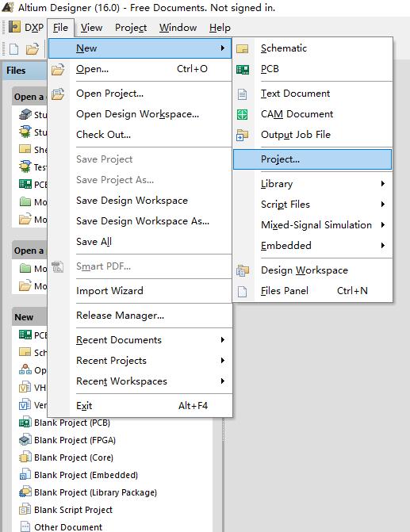Select Project... in the New submenu
The image size is (410, 532).
coord(312,159)
